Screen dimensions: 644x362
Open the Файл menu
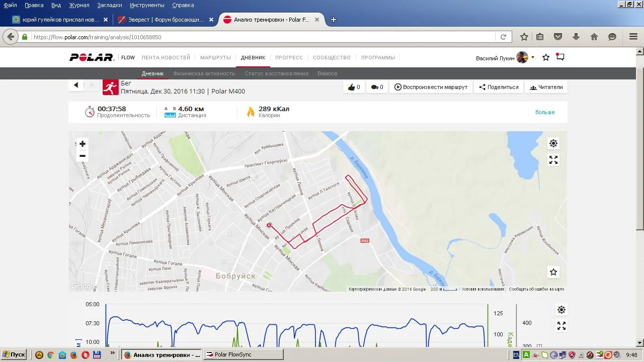(10, 5)
